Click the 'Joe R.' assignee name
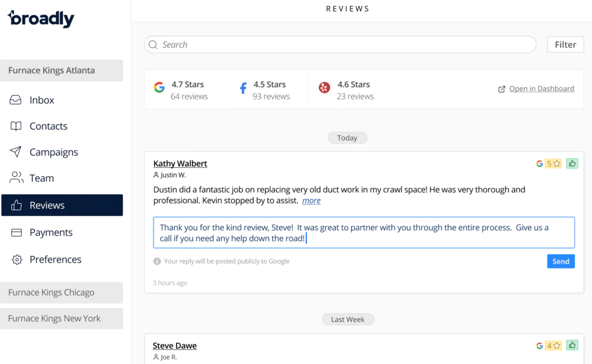 coord(169,357)
